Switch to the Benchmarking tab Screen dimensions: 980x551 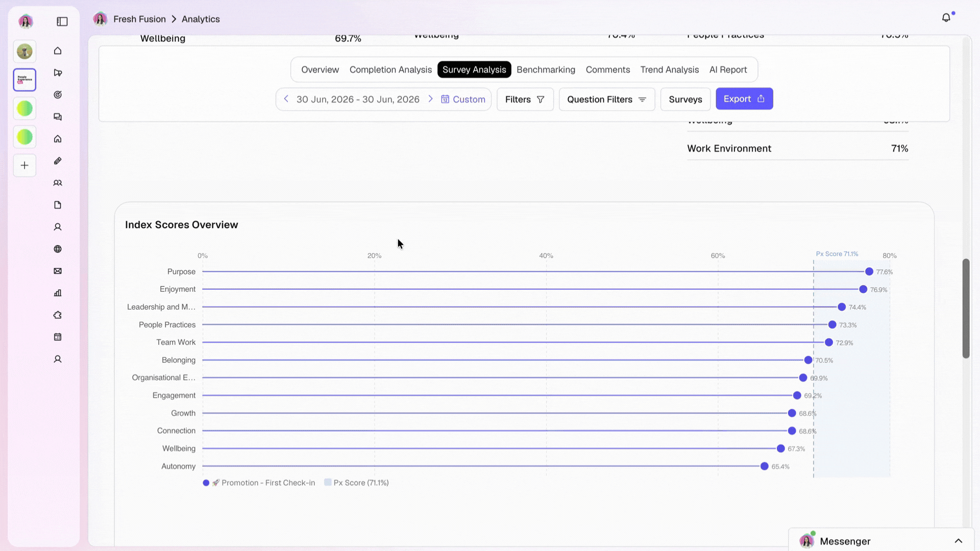[546, 69]
